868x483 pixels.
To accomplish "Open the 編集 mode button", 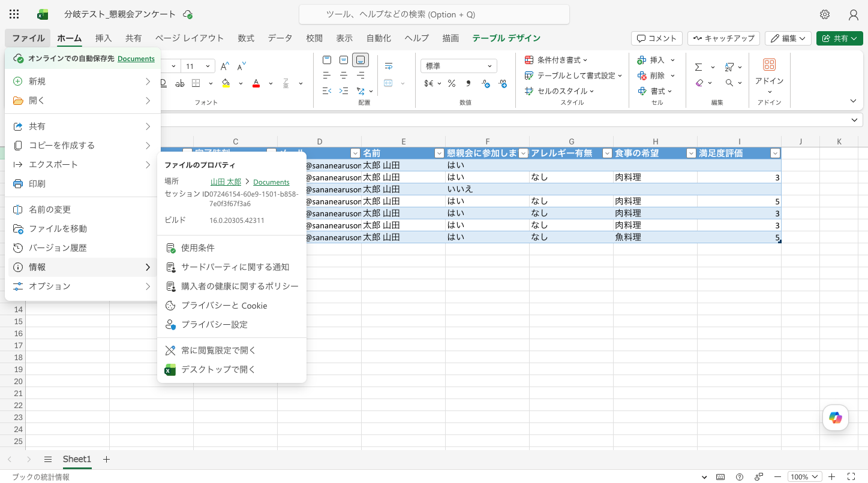I will pos(788,38).
